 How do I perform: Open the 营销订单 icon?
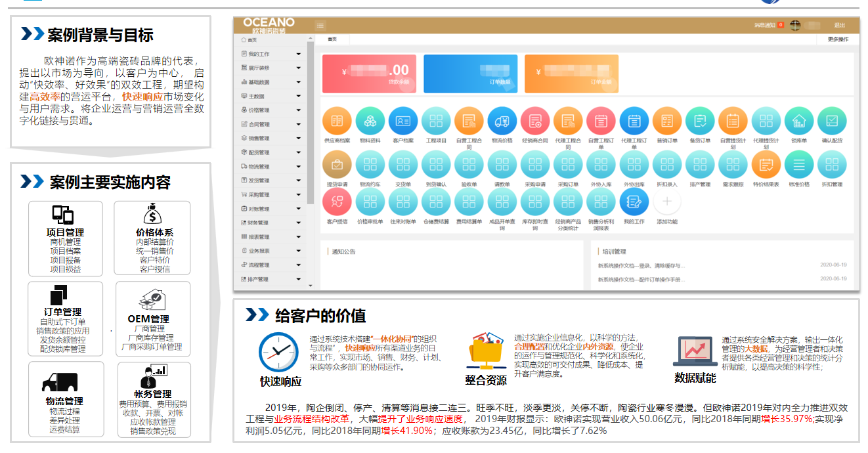click(x=667, y=121)
